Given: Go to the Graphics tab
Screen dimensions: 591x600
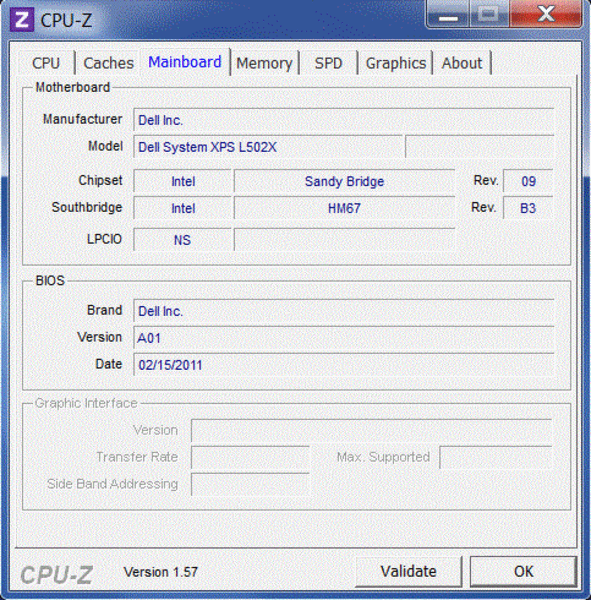Looking at the screenshot, I should [396, 63].
